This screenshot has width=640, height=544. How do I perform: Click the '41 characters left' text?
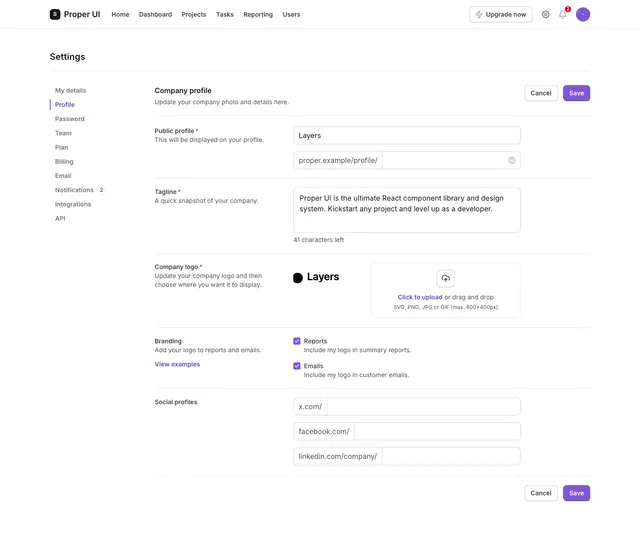tap(318, 240)
